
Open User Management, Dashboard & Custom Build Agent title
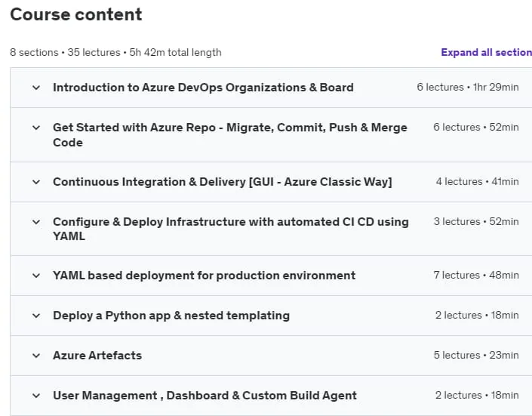click(x=205, y=396)
